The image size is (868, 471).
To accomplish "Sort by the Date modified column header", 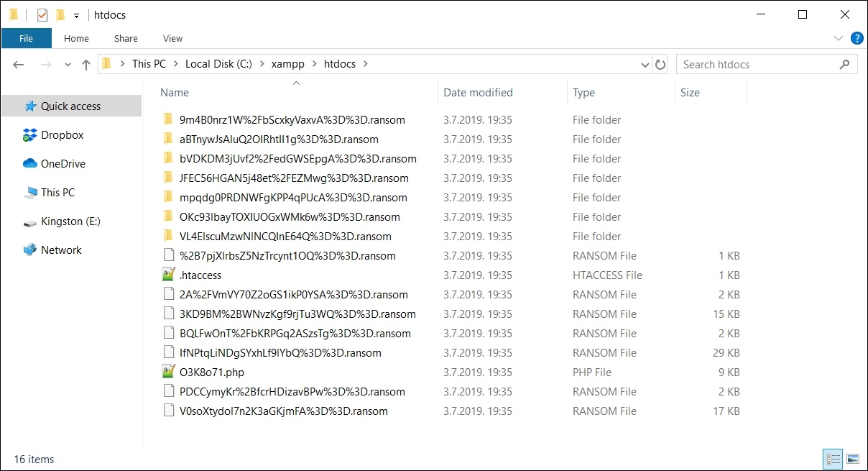I will point(478,93).
